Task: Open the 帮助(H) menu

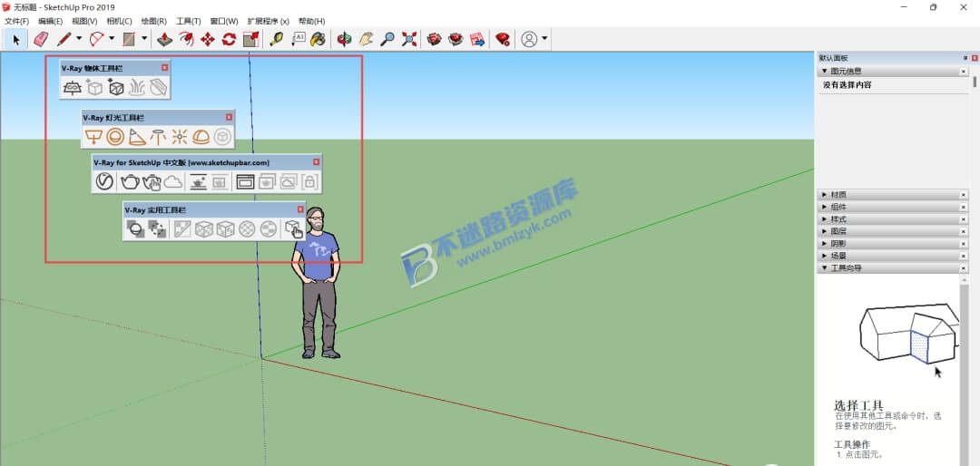Action: tap(312, 21)
